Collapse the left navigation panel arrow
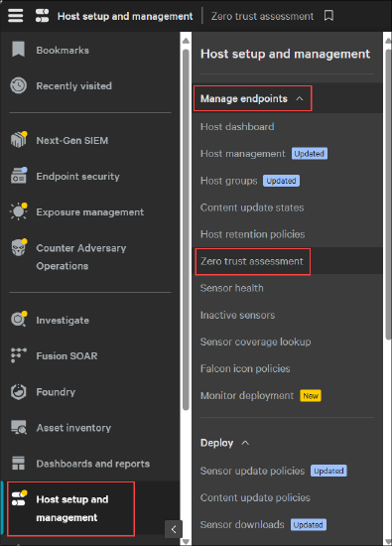The width and height of the screenshot is (392, 546). click(174, 529)
